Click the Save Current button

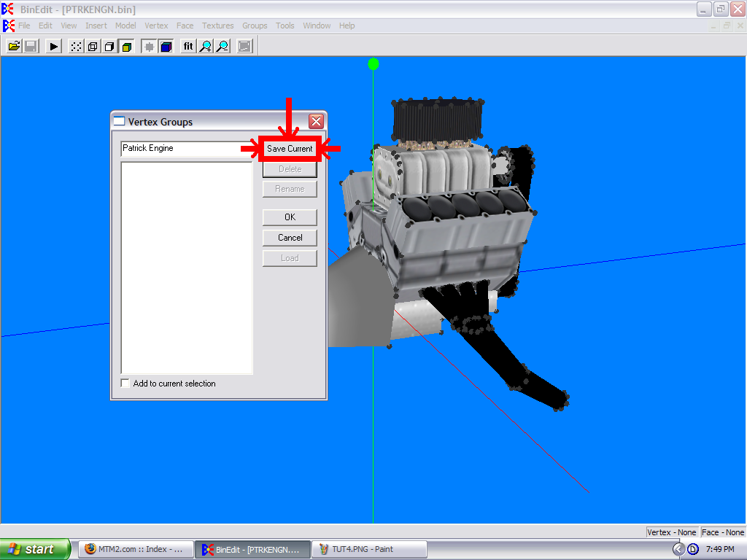(x=290, y=149)
